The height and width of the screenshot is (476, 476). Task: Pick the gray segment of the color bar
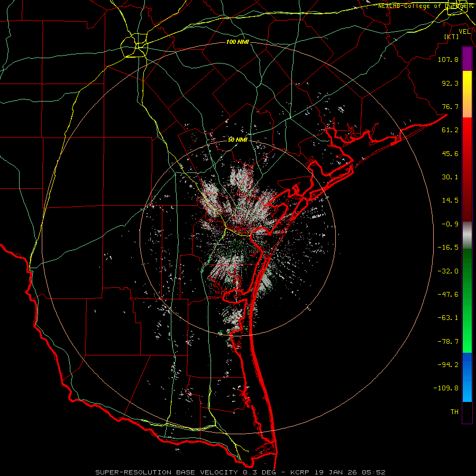467,235
